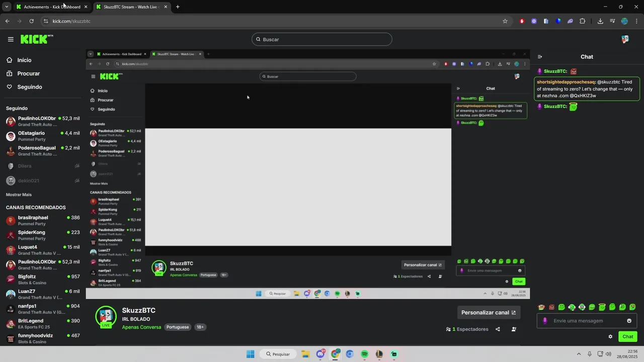Click the page's moderator user icon beside the share icon
644x362 pixels.
(514, 329)
